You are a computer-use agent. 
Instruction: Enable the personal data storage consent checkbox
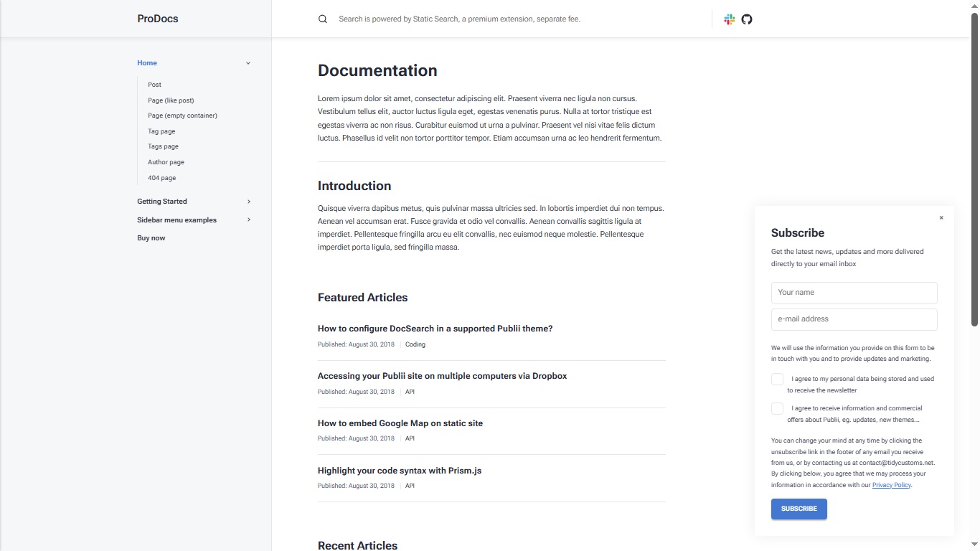[777, 379]
